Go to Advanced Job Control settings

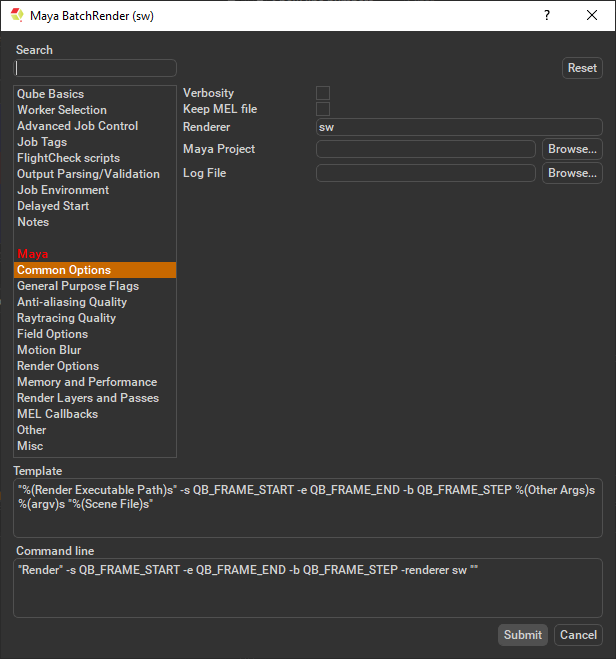pyautogui.click(x=77, y=126)
